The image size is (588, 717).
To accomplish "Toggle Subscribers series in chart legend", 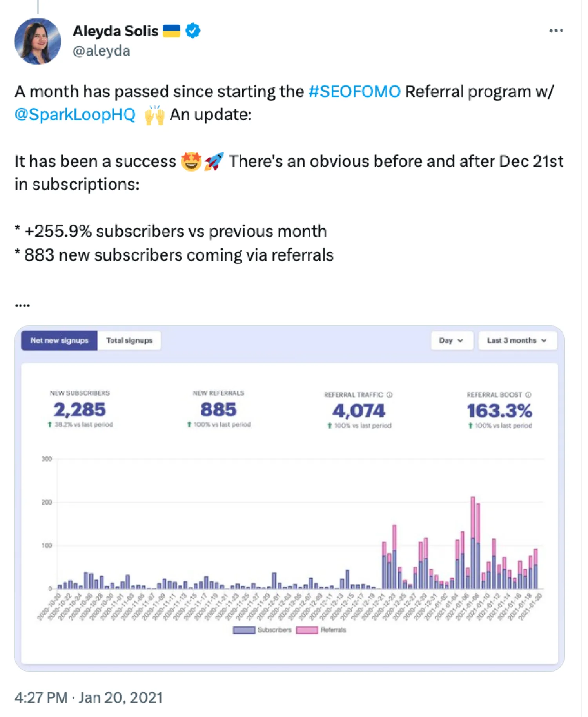I will pyautogui.click(x=262, y=630).
